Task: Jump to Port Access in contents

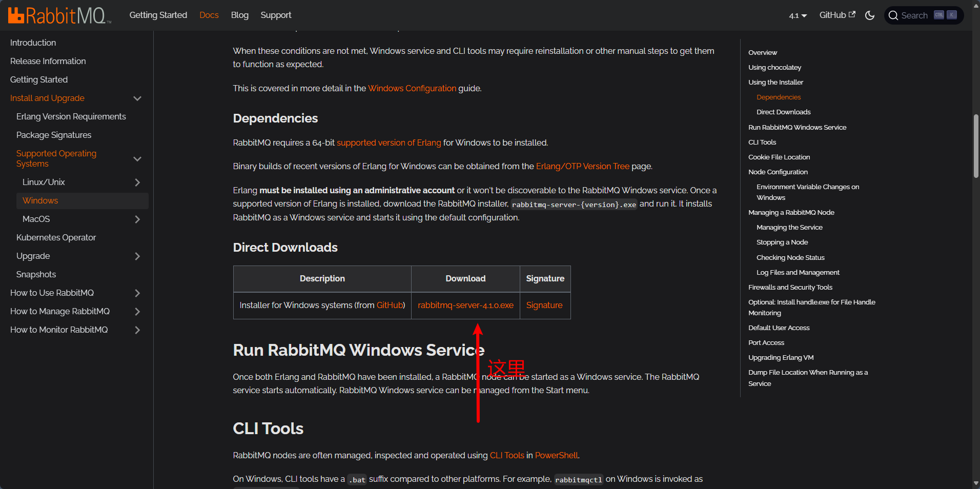Action: (x=766, y=342)
